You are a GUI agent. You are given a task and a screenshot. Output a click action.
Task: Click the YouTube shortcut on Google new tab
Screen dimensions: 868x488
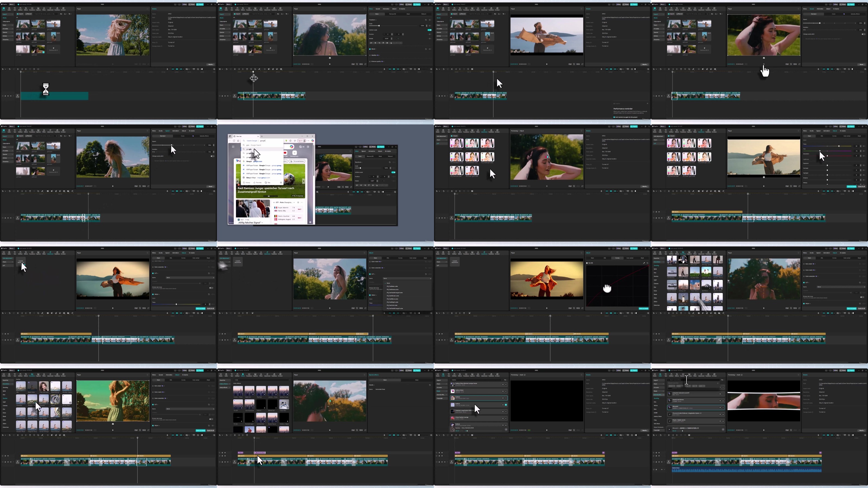pyautogui.click(x=285, y=153)
